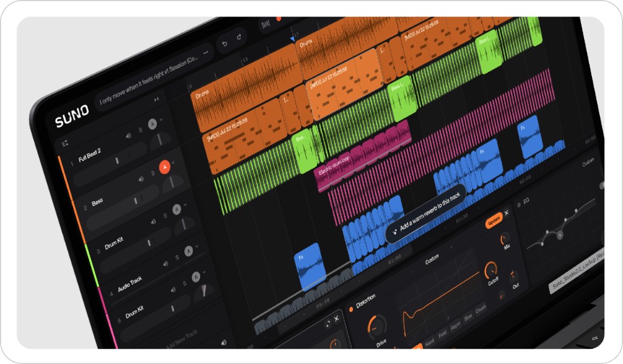
Task: Turn the Drive knob in Distortion
Action: pyautogui.click(x=376, y=326)
